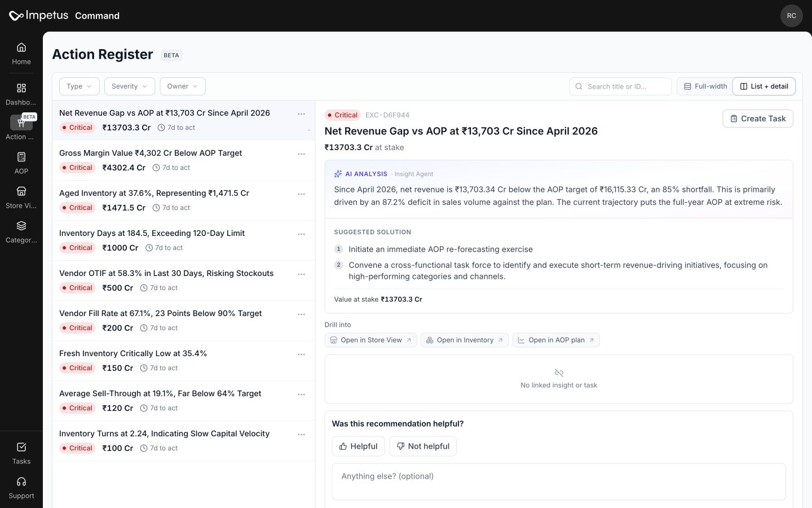Click the BETA badge beside Action Register
This screenshot has height=508, width=812.
pos(171,55)
